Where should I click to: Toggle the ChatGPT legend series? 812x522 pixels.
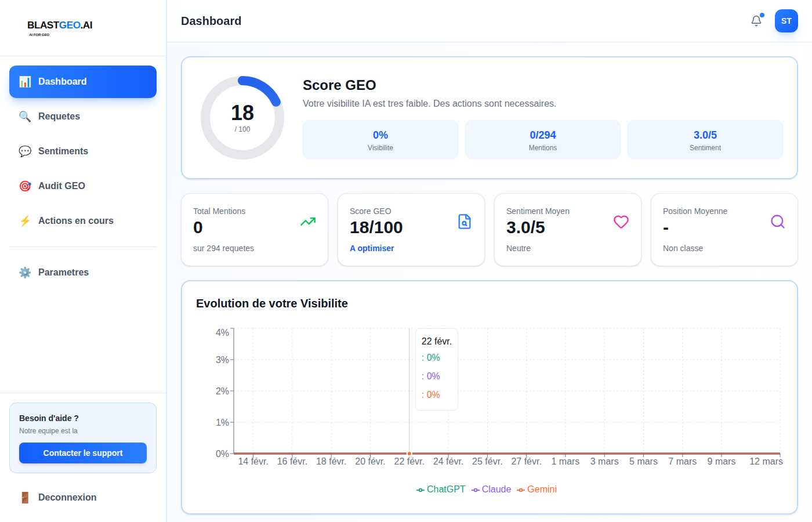pyautogui.click(x=441, y=490)
